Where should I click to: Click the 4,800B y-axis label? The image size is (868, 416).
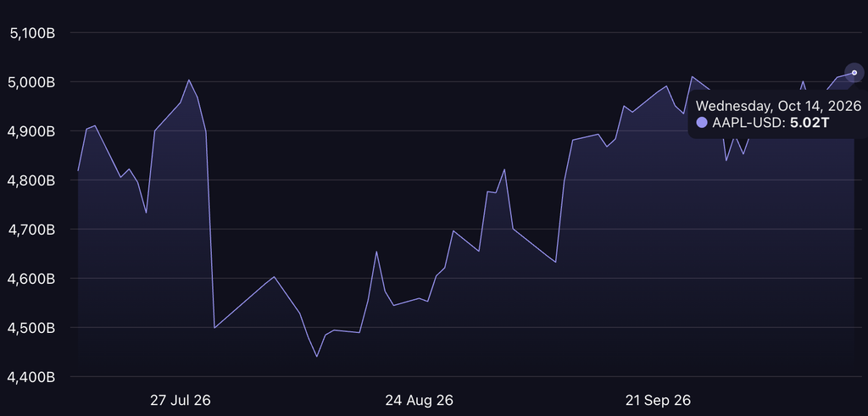tap(32, 180)
